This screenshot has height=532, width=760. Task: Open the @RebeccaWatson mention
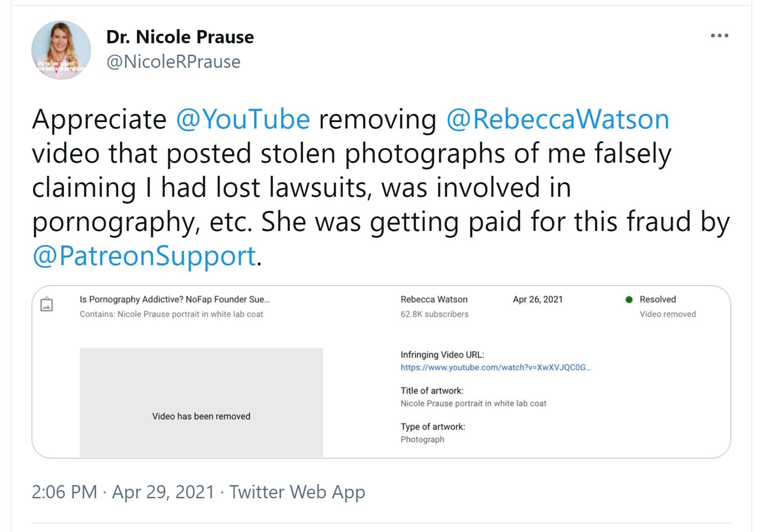coord(557,119)
